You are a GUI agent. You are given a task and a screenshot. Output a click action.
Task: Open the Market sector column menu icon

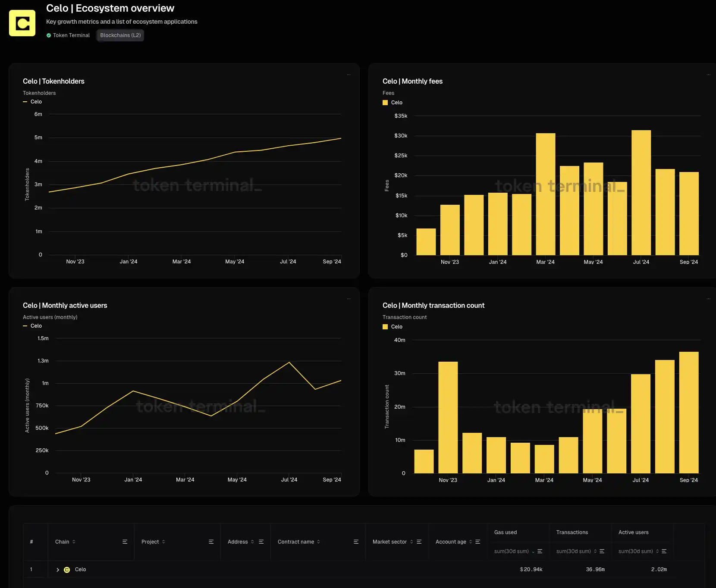419,542
